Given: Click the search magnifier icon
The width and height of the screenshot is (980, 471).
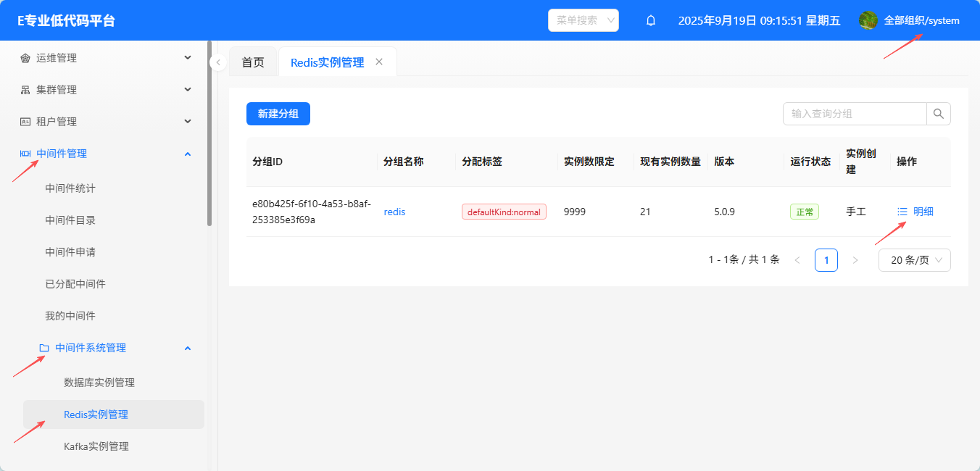Looking at the screenshot, I should pyautogui.click(x=938, y=114).
